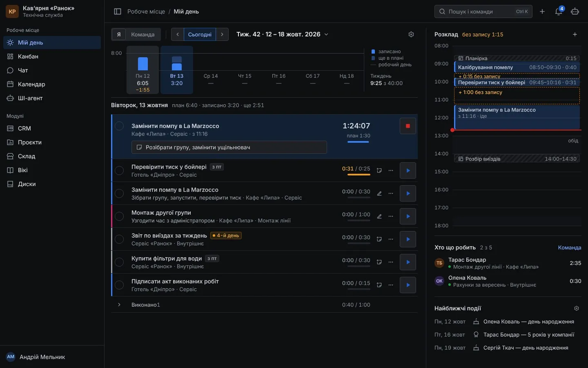Check off Перевірити тиск у бойлері
Image resolution: width=588 pixels, height=368 pixels.
coord(119,171)
